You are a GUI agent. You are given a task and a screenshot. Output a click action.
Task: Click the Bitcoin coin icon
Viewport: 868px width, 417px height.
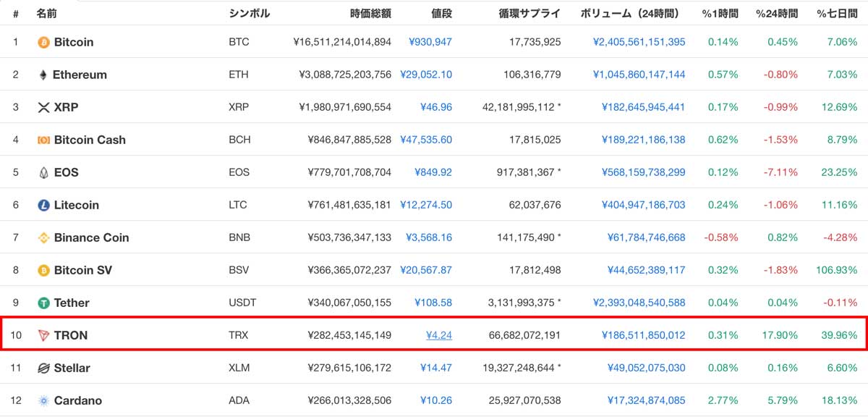coord(43,42)
